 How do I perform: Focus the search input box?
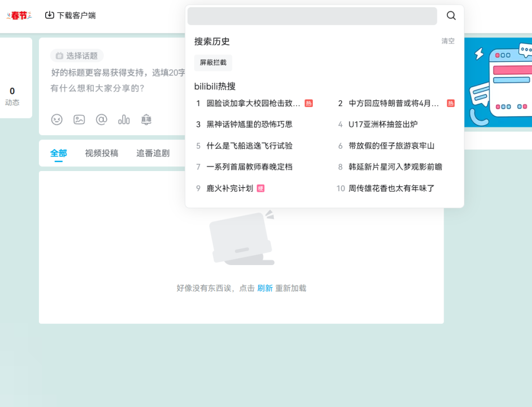312,16
